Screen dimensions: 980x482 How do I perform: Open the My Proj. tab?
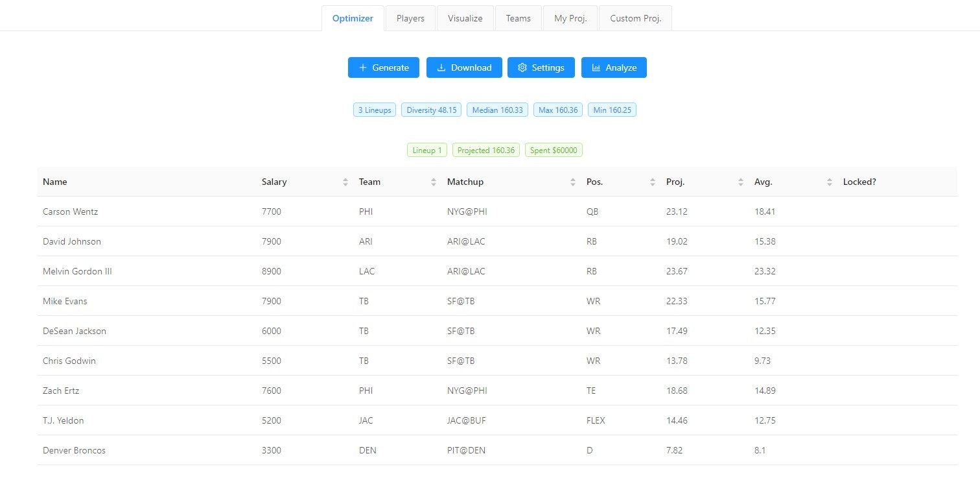coord(570,18)
